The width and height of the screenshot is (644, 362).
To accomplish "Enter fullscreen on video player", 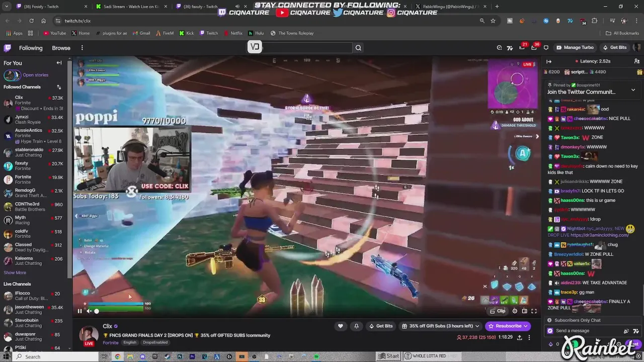I will click(x=534, y=311).
